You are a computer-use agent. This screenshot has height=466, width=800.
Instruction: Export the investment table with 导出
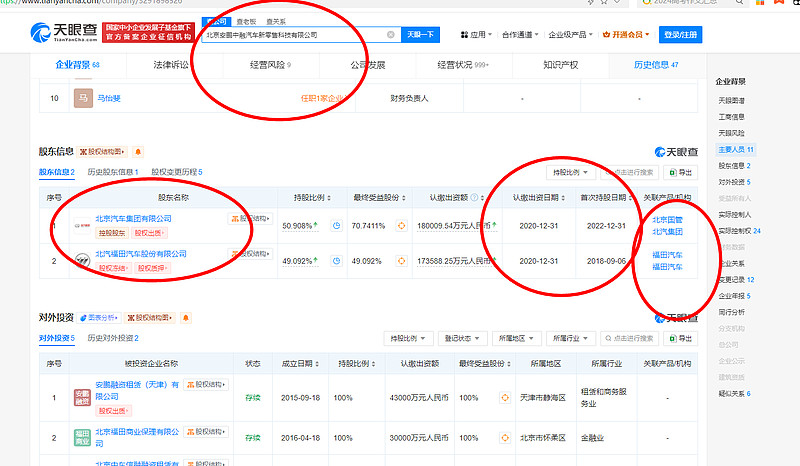click(681, 338)
